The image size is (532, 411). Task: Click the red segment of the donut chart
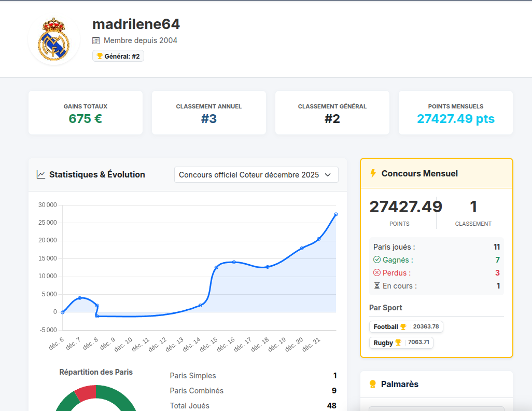coord(86,393)
